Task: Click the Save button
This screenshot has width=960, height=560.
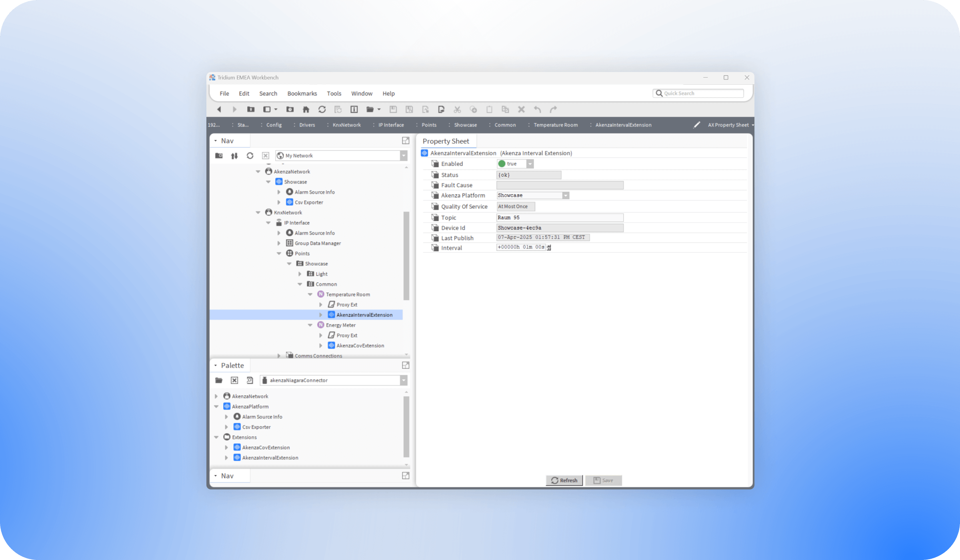Action: (x=603, y=480)
